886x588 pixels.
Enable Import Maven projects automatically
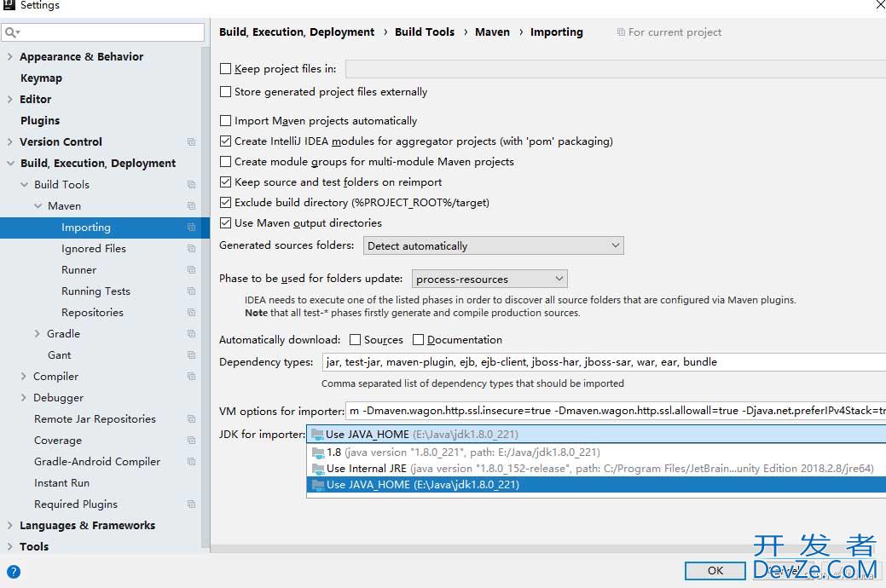[x=226, y=121]
